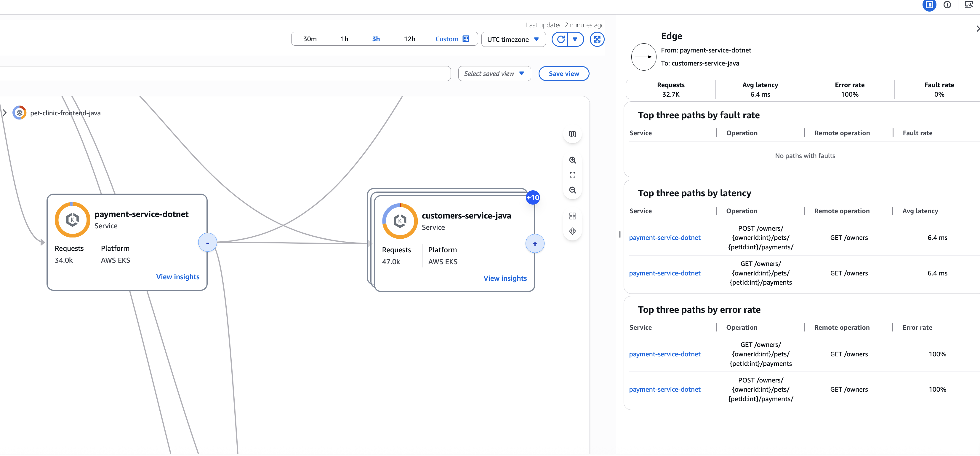Zoom in using the magnifier plus icon
The image size is (980, 456).
(x=573, y=160)
